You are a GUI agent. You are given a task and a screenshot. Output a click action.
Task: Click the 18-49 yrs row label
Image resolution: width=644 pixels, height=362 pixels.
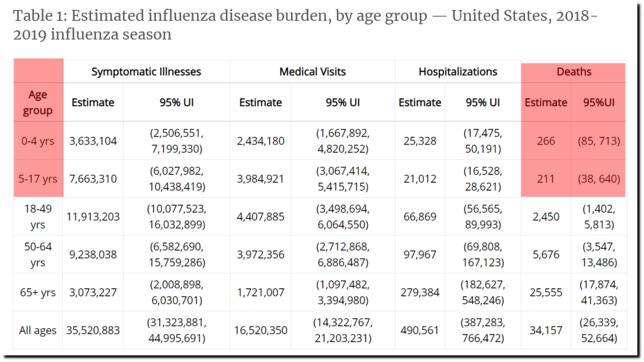pyautogui.click(x=38, y=216)
